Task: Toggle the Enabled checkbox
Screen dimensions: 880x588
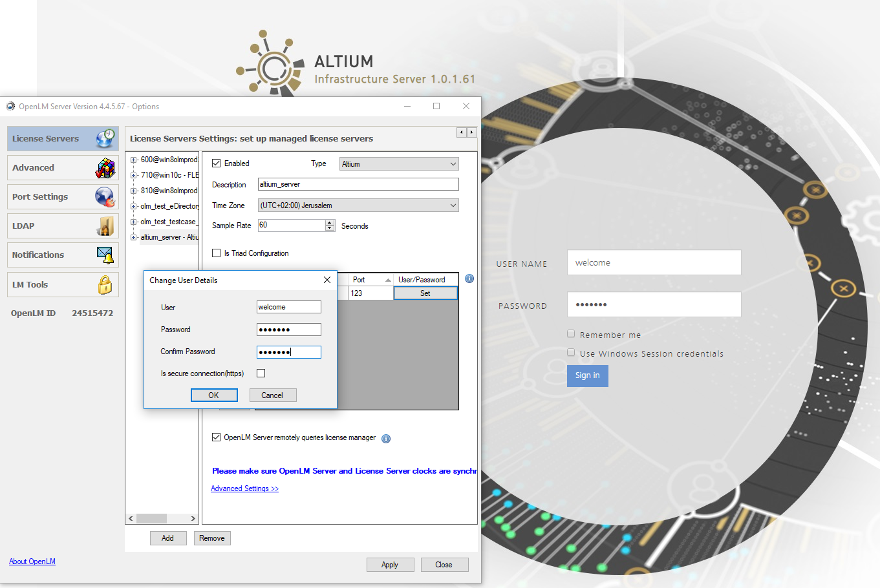Action: (217, 163)
